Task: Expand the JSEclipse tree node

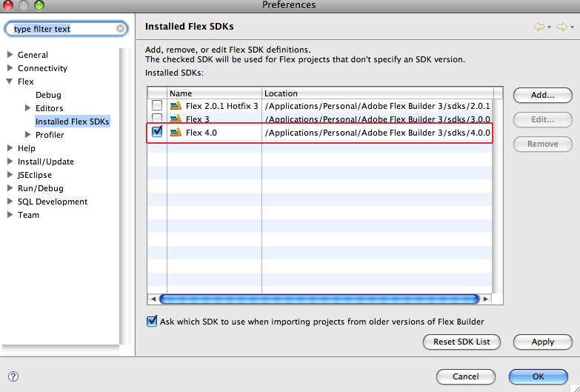Action: click(10, 175)
